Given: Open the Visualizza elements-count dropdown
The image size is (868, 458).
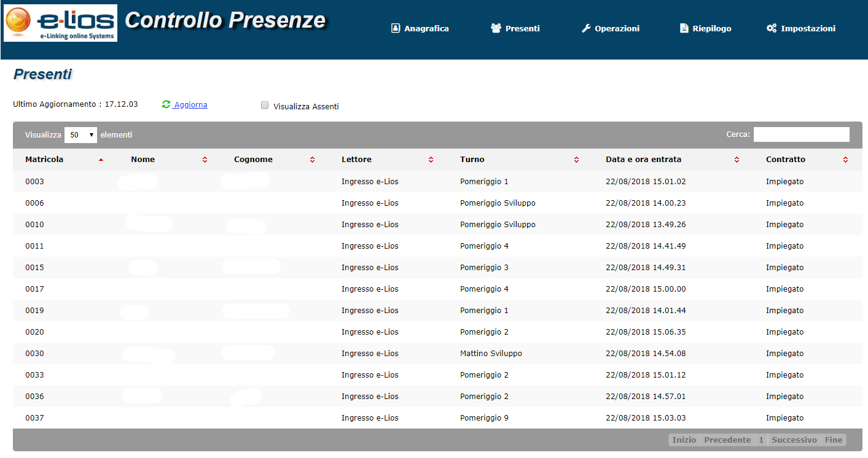Looking at the screenshot, I should point(80,135).
